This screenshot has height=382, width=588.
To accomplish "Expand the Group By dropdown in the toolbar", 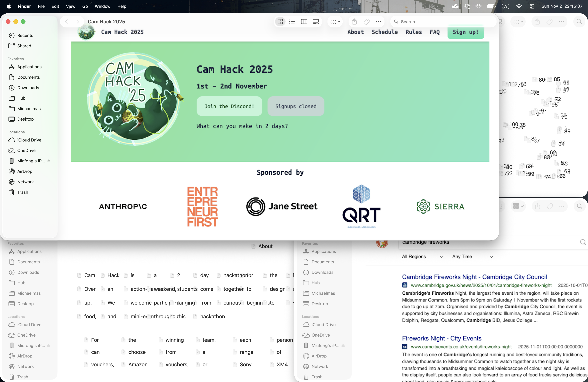I will 335,22.
